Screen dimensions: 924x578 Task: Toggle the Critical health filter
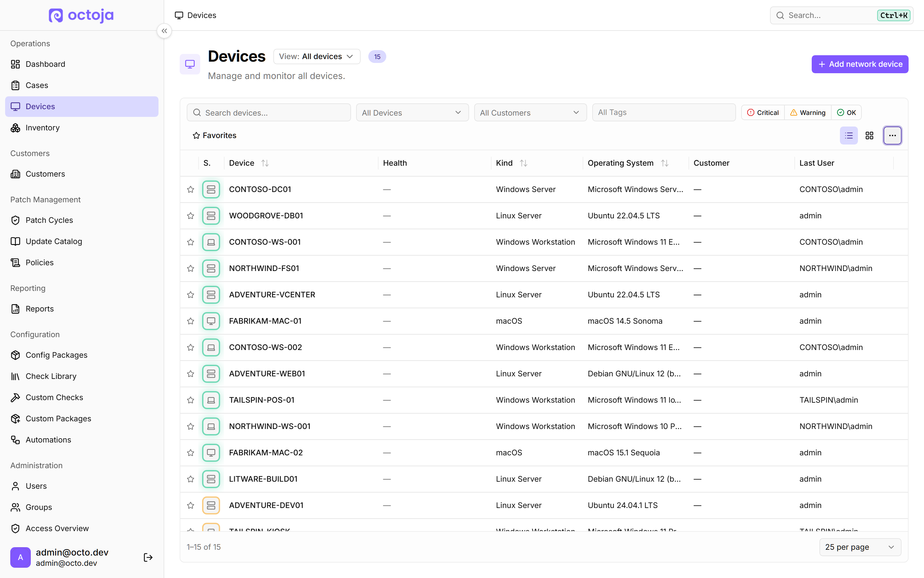763,113
